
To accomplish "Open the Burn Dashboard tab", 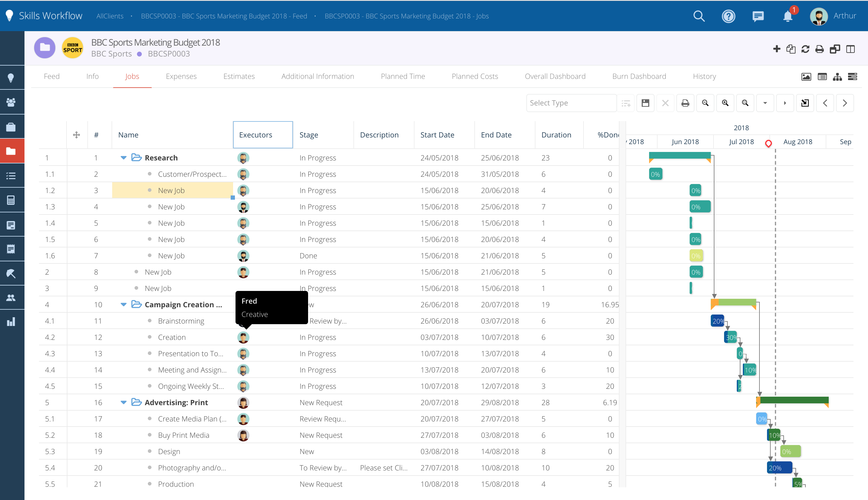I will click(639, 76).
